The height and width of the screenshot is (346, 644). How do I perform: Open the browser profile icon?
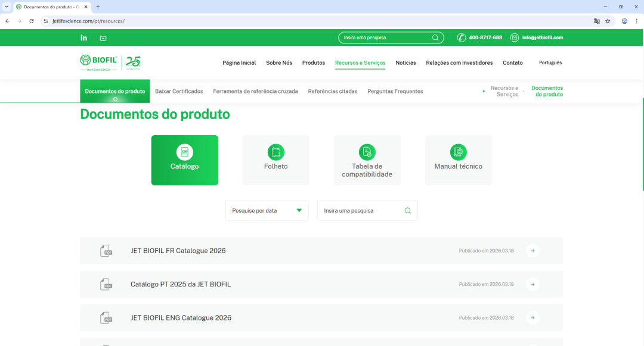(x=624, y=21)
